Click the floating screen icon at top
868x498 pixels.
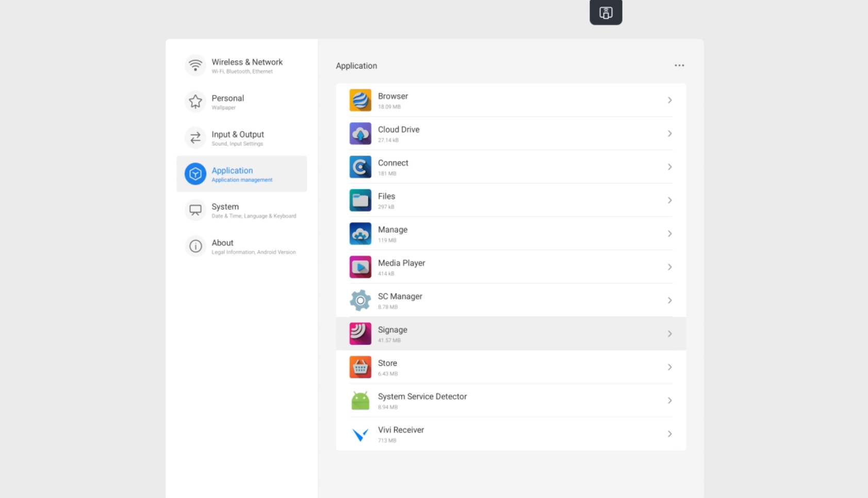(605, 12)
